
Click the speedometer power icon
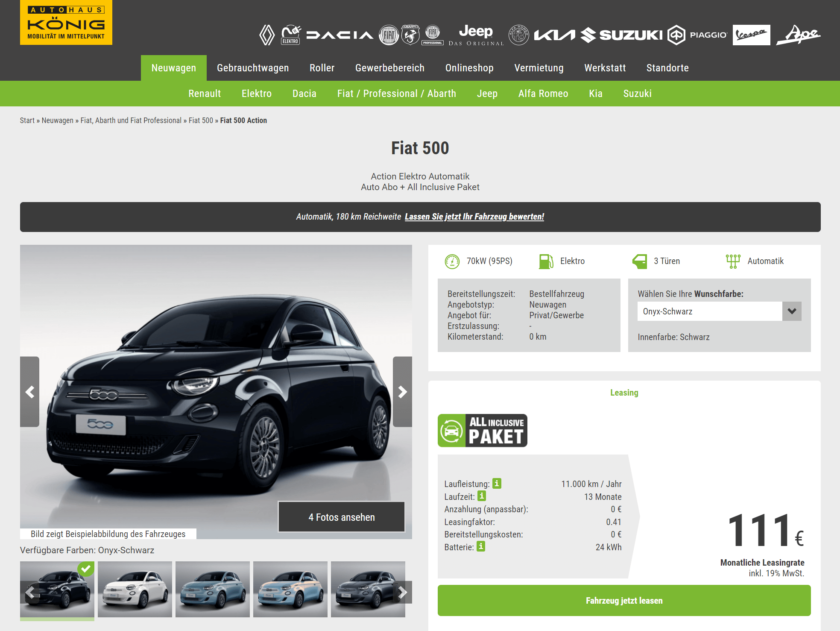[x=452, y=261]
